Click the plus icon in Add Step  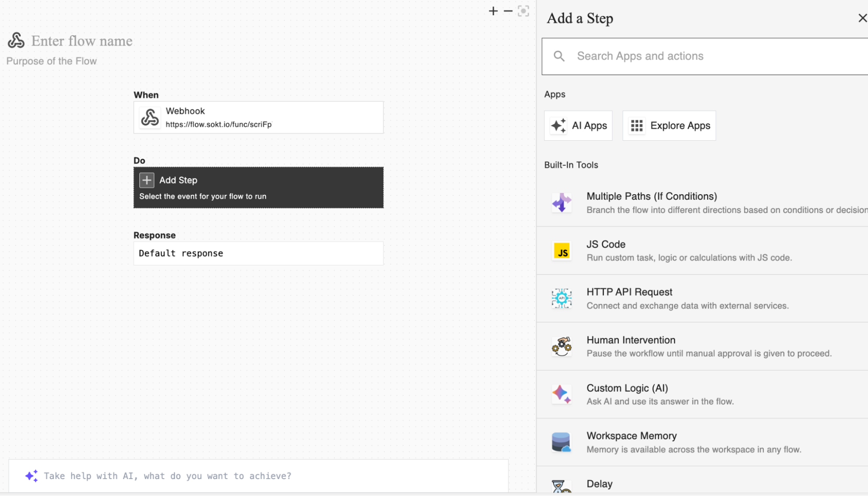(x=147, y=180)
